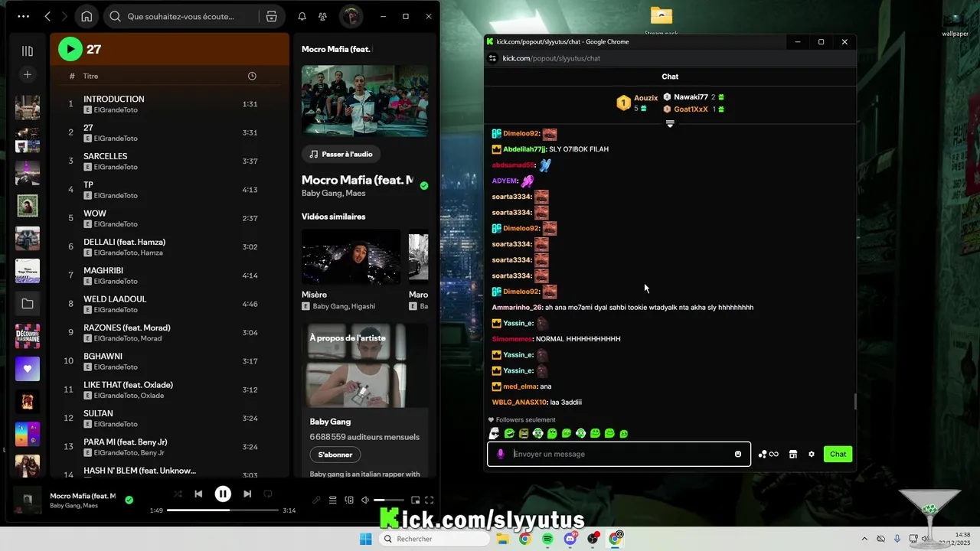Open the similar video Misère
The height and width of the screenshot is (551, 980).
point(351,257)
